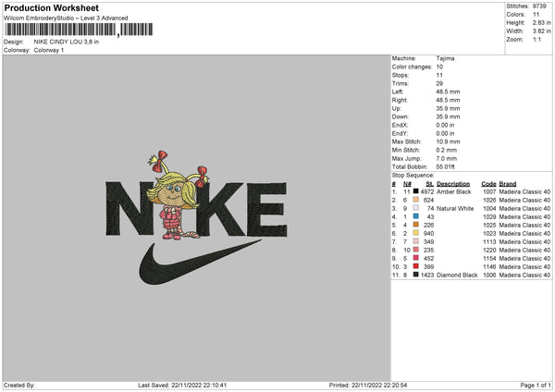Click the Max Jump value 7.0 mm
The height and width of the screenshot is (392, 555).
click(x=447, y=158)
